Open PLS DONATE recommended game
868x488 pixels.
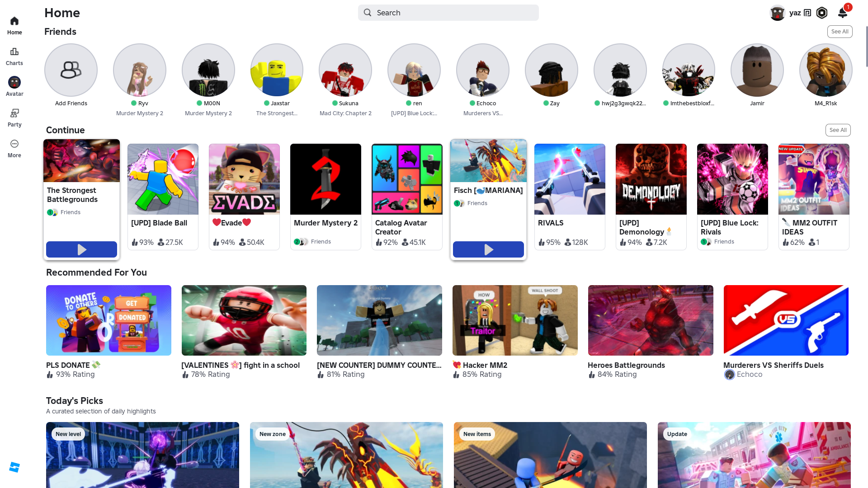pos(108,320)
